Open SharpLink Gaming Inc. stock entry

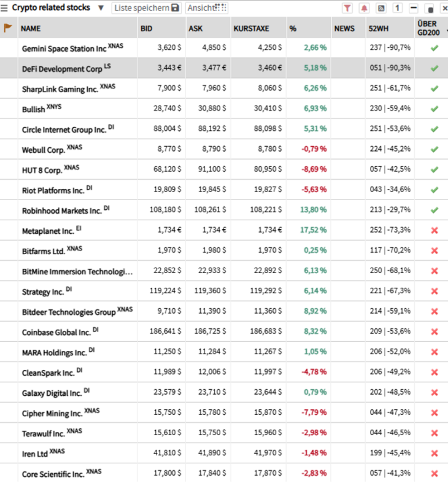coord(60,90)
